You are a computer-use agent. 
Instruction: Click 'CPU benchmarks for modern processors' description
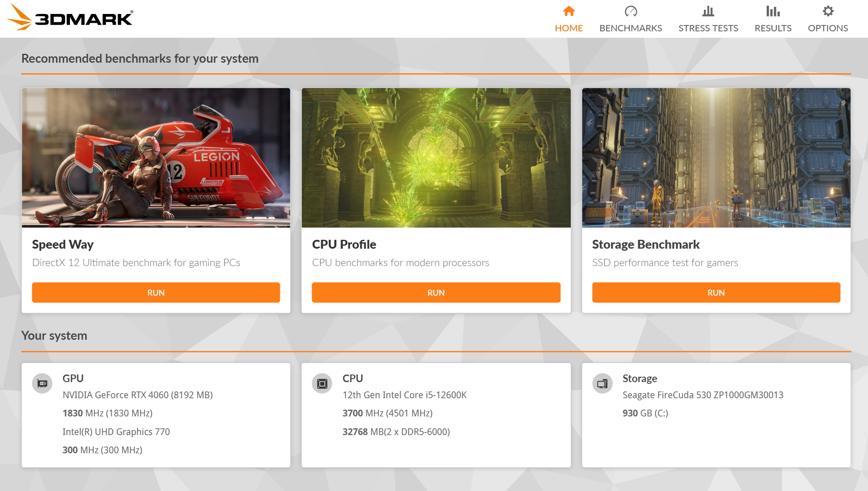point(401,263)
